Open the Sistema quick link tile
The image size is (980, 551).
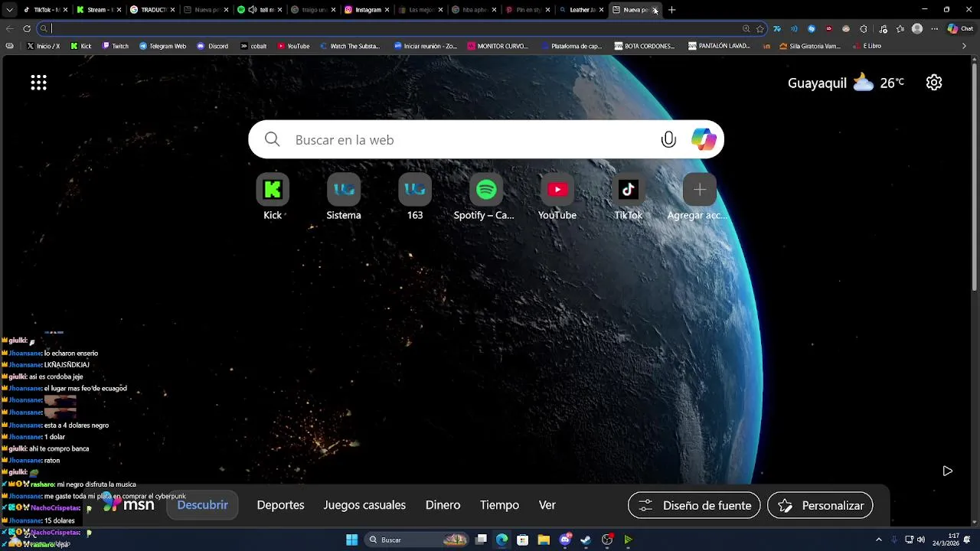[x=344, y=197]
